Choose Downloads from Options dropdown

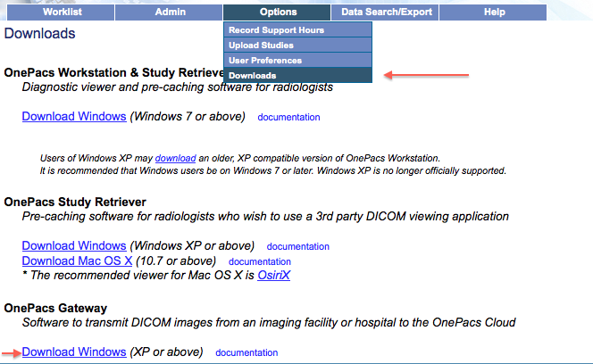[x=297, y=75]
